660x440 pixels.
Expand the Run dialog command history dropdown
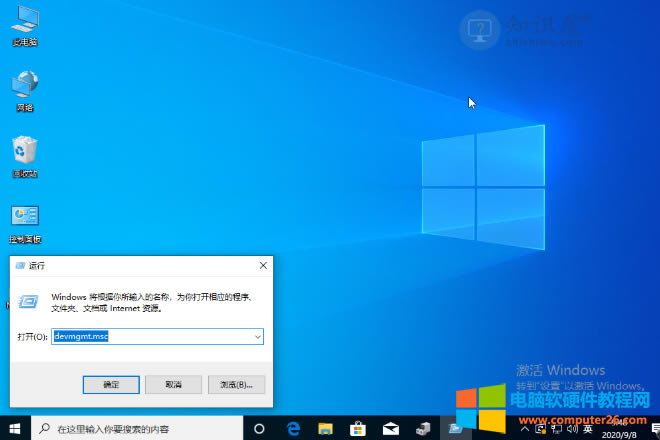pyautogui.click(x=257, y=337)
